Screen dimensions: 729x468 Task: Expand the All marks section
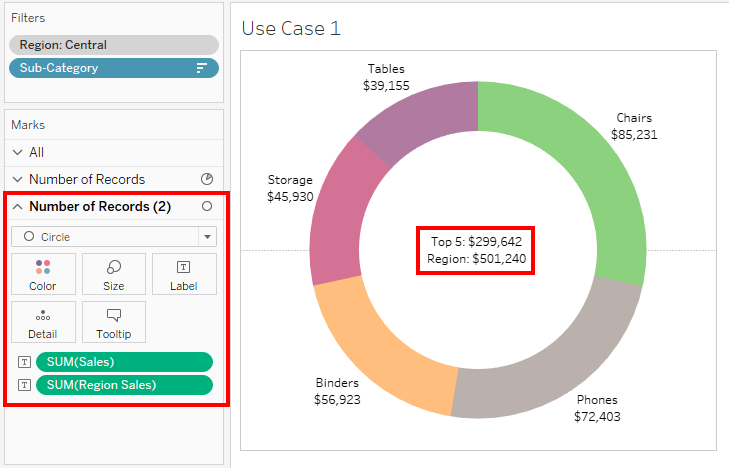17,152
